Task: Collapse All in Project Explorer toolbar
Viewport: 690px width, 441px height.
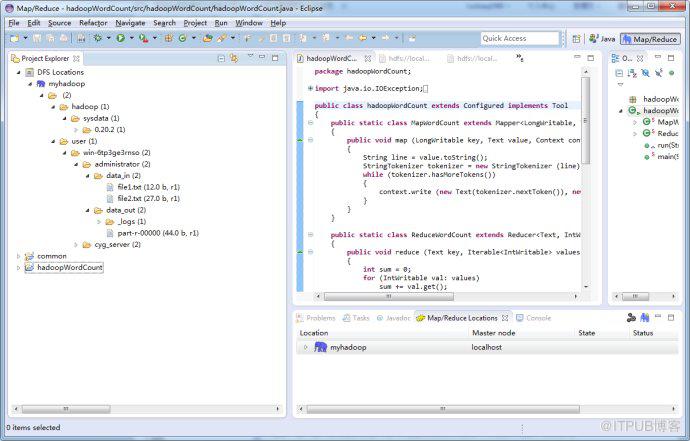Action: pyautogui.click(x=221, y=58)
